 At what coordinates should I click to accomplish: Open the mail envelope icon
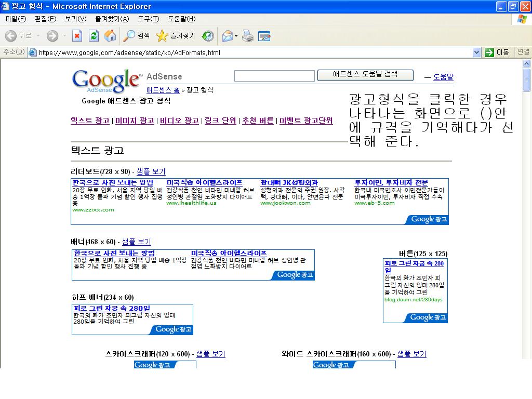228,36
